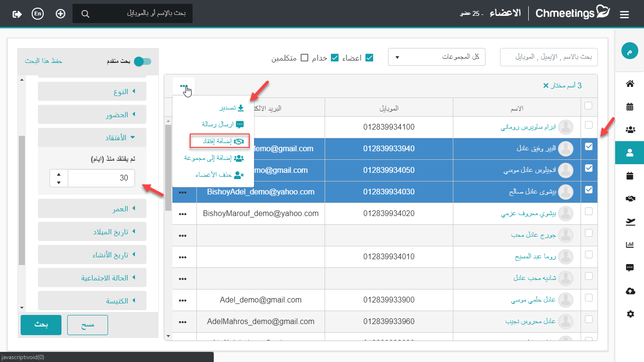Expand the تاريخ الميلاد filter section

point(92,232)
